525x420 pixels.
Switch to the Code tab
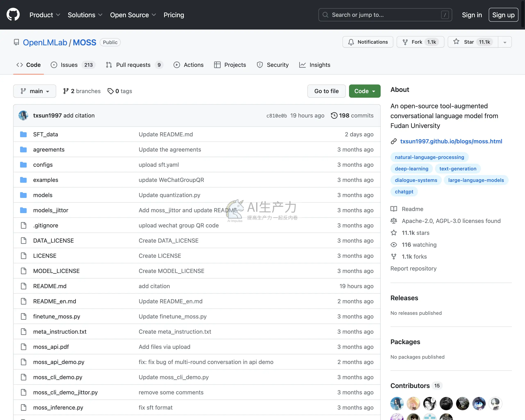coord(29,65)
